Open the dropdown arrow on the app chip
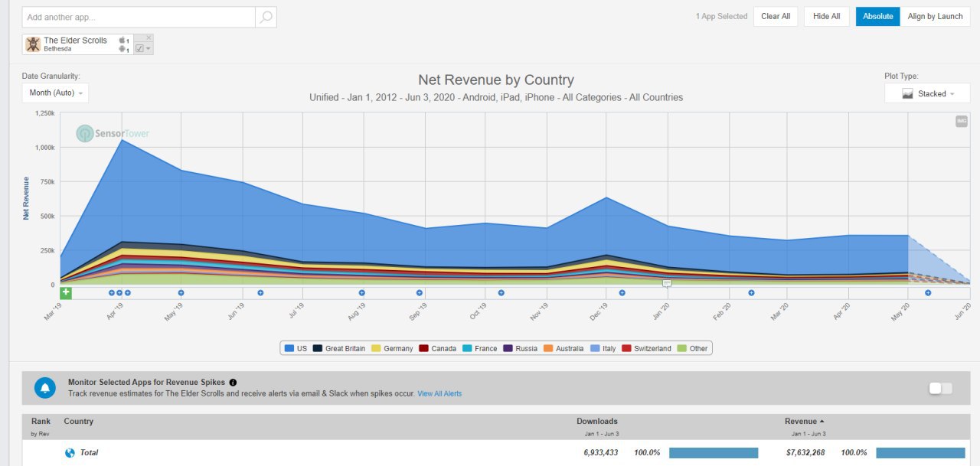This screenshot has width=980, height=466. (149, 49)
